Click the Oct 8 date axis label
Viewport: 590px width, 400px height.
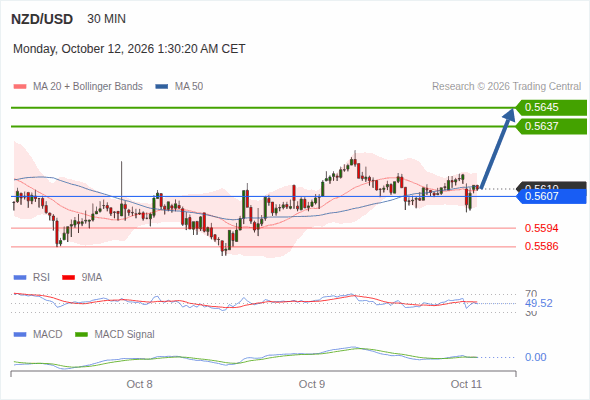140,384
